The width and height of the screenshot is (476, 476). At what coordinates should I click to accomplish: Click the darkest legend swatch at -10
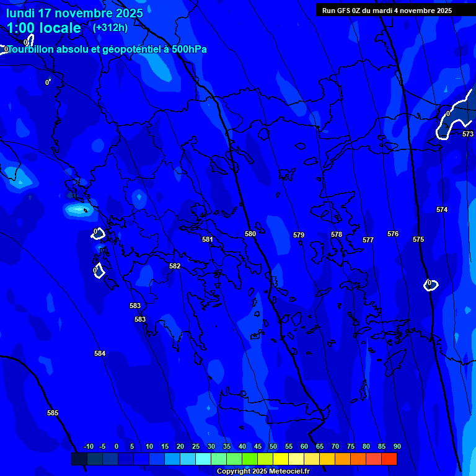coord(79,459)
